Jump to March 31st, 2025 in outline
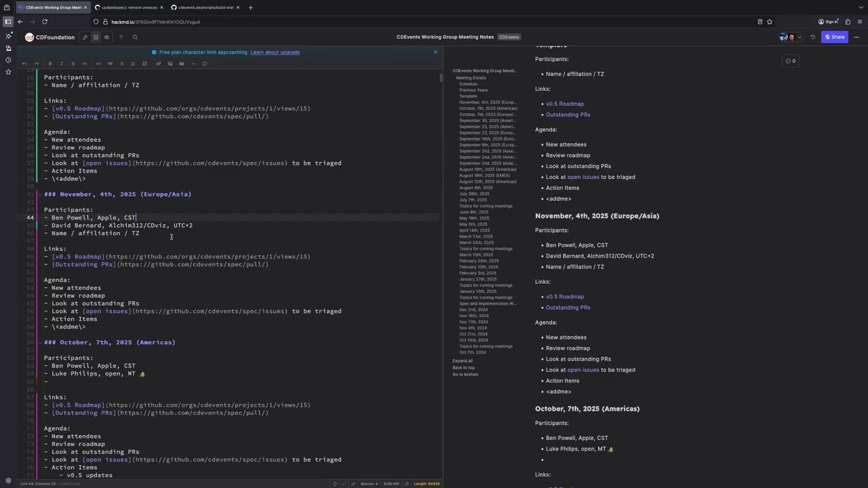This screenshot has height=488, width=868. pyautogui.click(x=476, y=237)
